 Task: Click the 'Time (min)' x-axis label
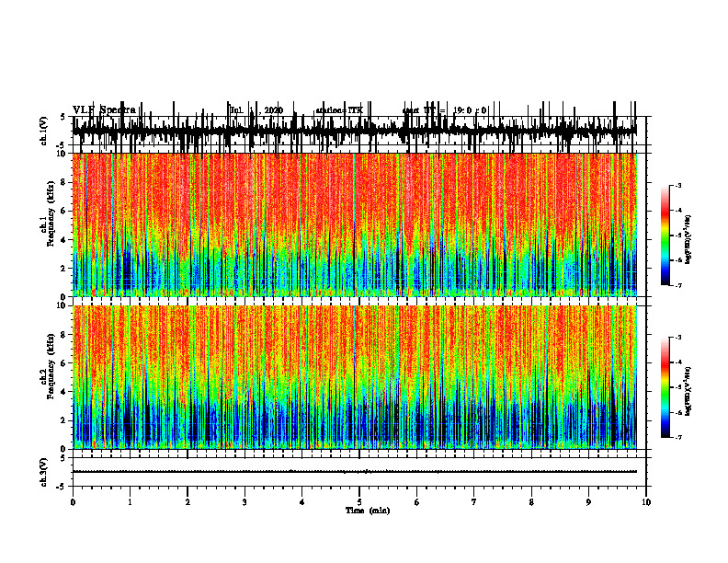368,511
